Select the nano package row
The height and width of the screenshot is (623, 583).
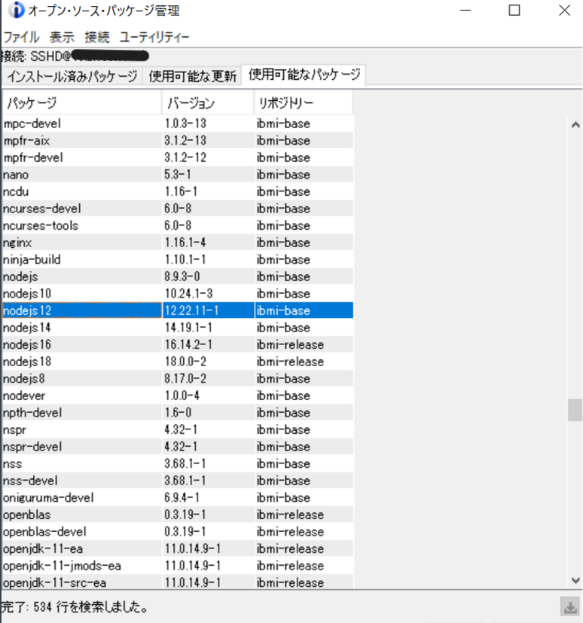pyautogui.click(x=178, y=174)
